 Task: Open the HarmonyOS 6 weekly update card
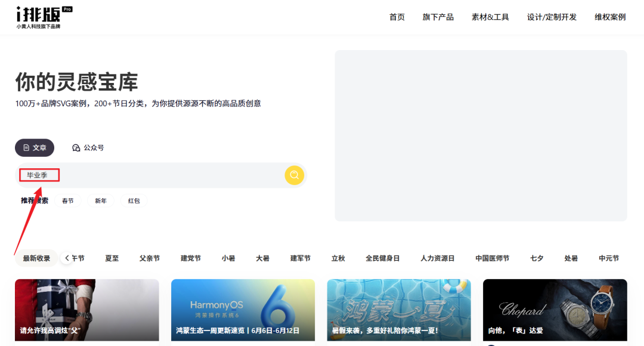point(243,310)
